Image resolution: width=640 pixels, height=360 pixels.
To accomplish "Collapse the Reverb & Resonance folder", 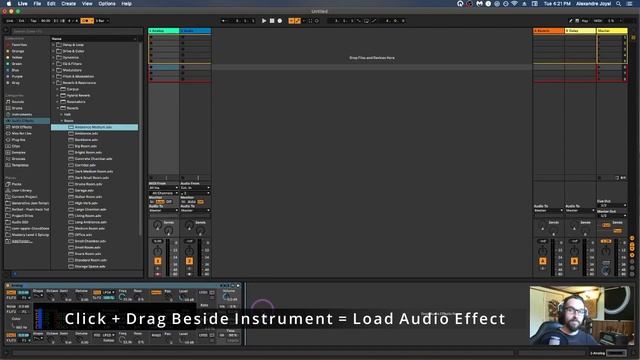I will pos(53,83).
